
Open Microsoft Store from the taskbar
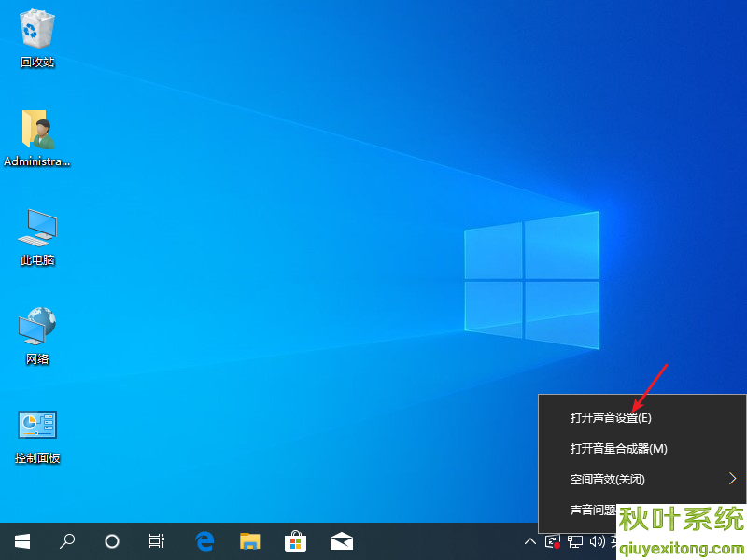click(295, 541)
